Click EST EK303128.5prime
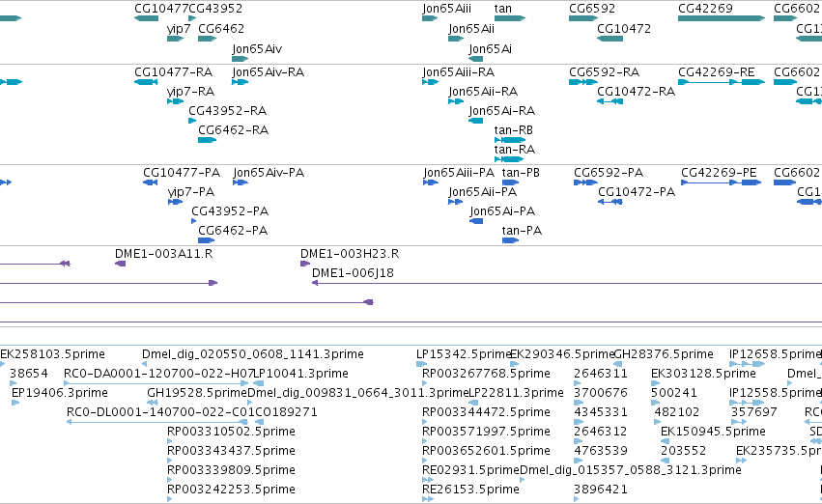This screenshot has width=822, height=504. coord(703,374)
